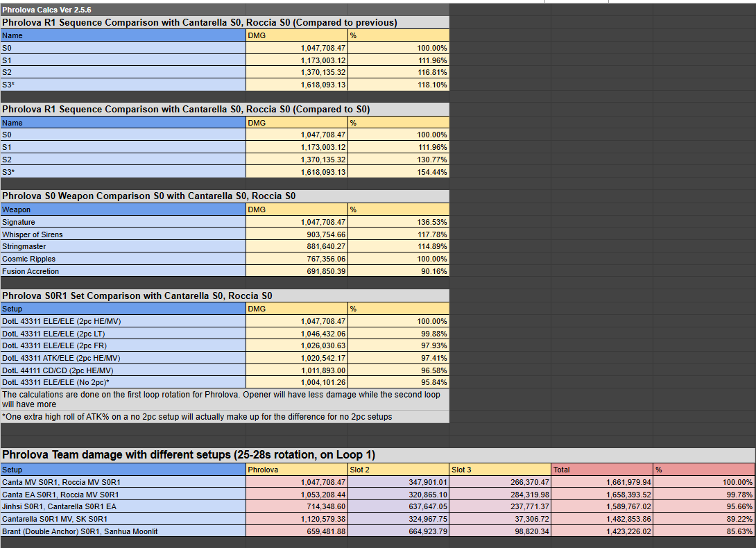Image resolution: width=756 pixels, height=548 pixels.
Task: Select the DotL 44111 CD/CD (2pc HE/MV) row
Action: pyautogui.click(x=123, y=371)
